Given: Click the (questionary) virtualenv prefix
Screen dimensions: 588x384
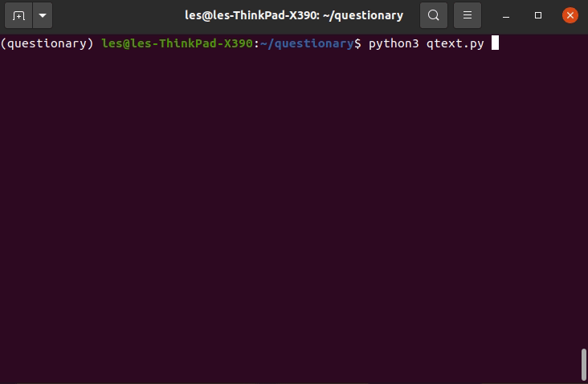Looking at the screenshot, I should click(47, 43).
